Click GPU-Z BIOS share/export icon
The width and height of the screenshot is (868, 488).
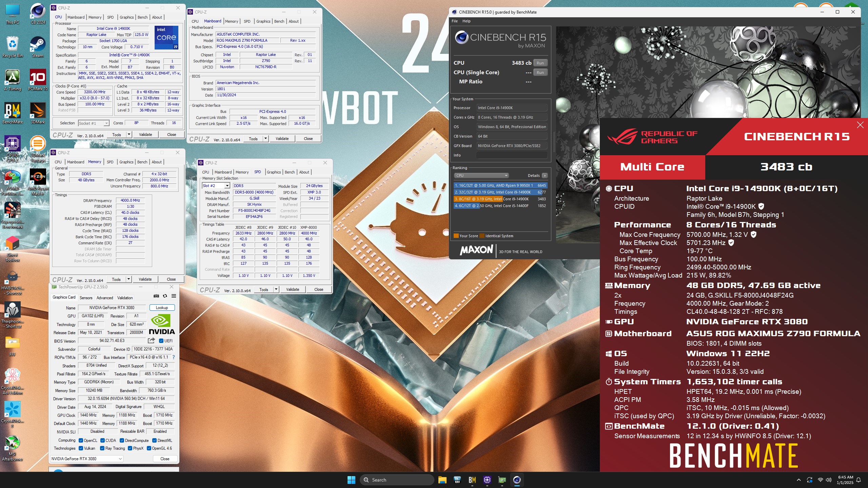pyautogui.click(x=151, y=341)
